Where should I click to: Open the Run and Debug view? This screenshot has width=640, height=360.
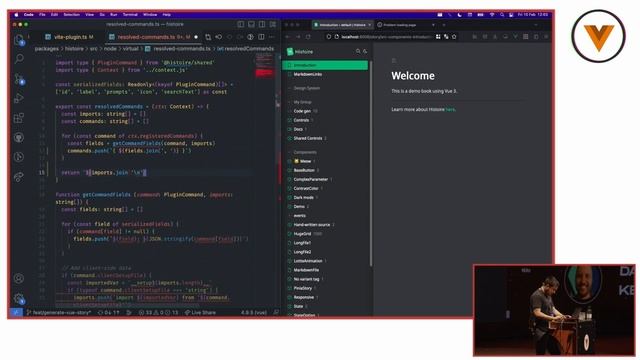[x=19, y=98]
